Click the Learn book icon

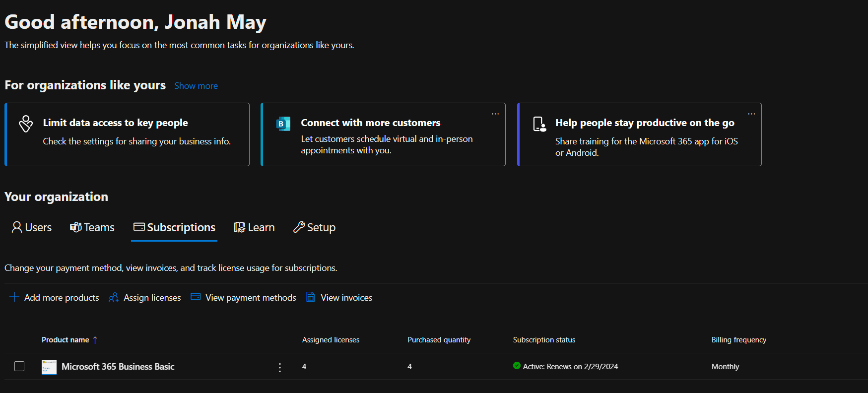240,227
